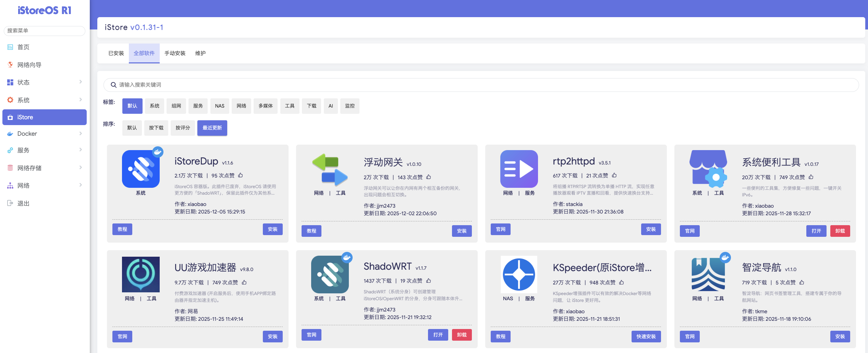868x353 pixels.
Task: Like ShadoWRT with the thumbs-up icon
Action: pos(428,281)
